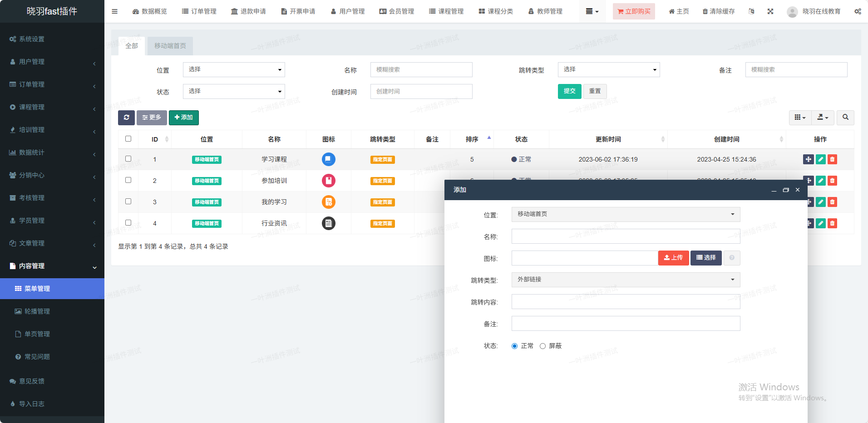Click the red 上传 upload button

[x=673, y=258]
